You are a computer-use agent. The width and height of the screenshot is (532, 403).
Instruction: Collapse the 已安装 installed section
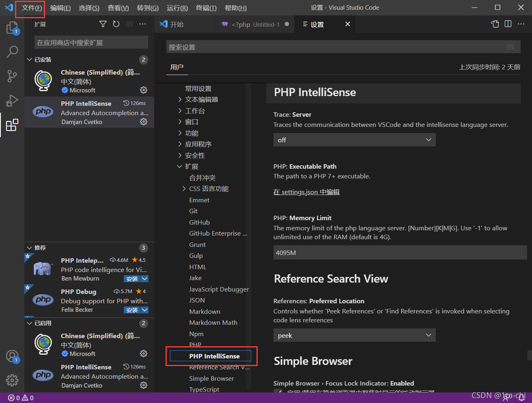(x=29, y=60)
